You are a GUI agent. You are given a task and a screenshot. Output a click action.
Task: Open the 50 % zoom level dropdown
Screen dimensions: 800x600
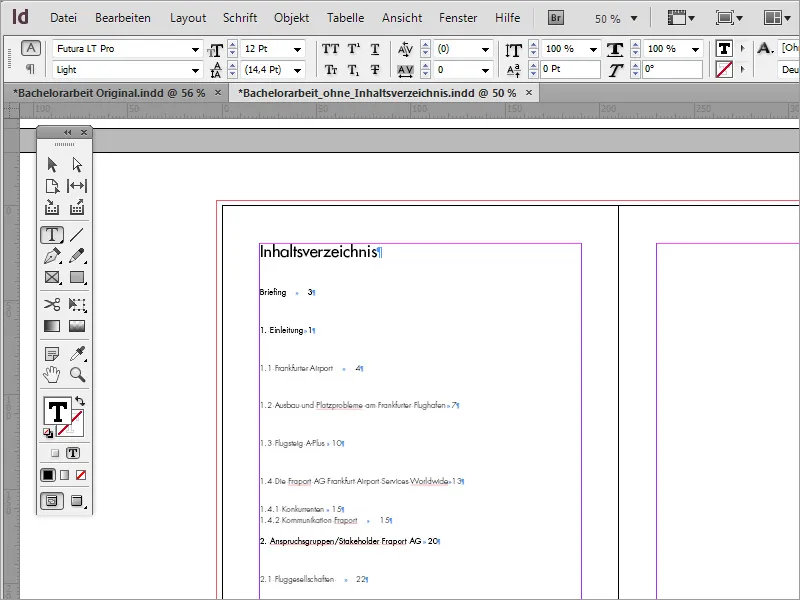pyautogui.click(x=634, y=18)
